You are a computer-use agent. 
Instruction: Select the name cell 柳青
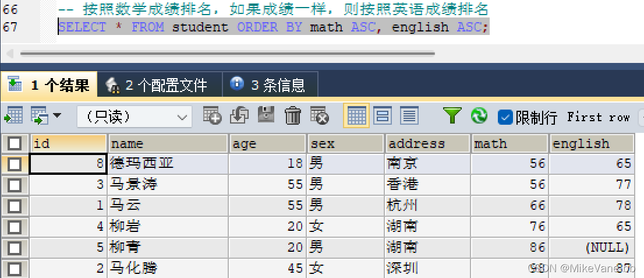pyautogui.click(x=168, y=248)
